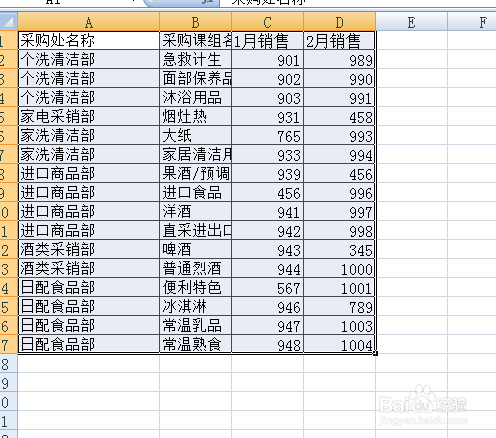Select column C header
Image resolution: width=496 pixels, height=438 pixels.
(x=267, y=22)
